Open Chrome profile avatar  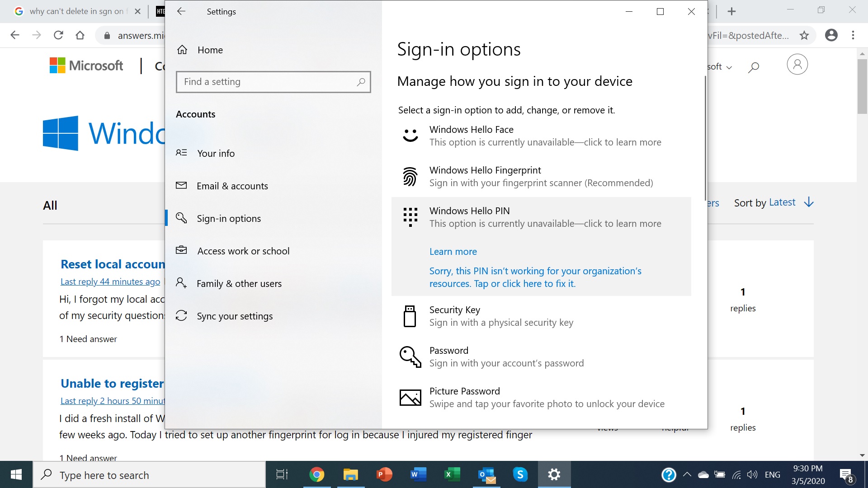pos(831,35)
